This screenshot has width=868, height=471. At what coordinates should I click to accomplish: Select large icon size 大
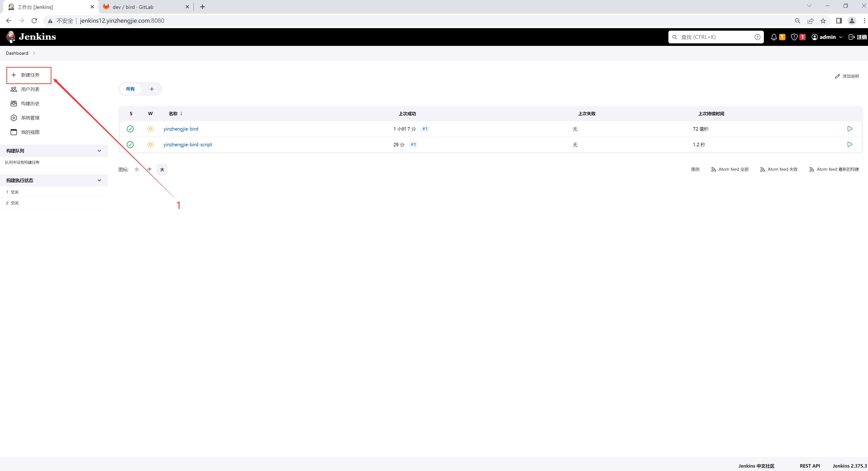(x=162, y=170)
